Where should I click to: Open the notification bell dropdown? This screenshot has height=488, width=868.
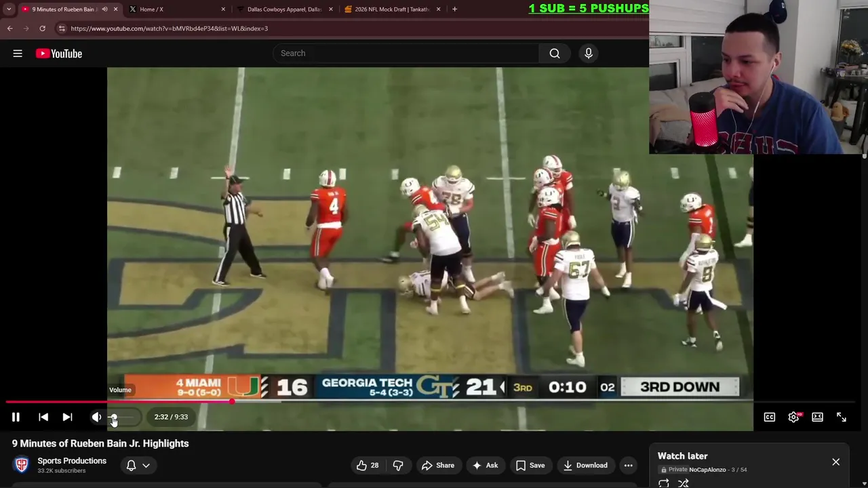coord(138,466)
